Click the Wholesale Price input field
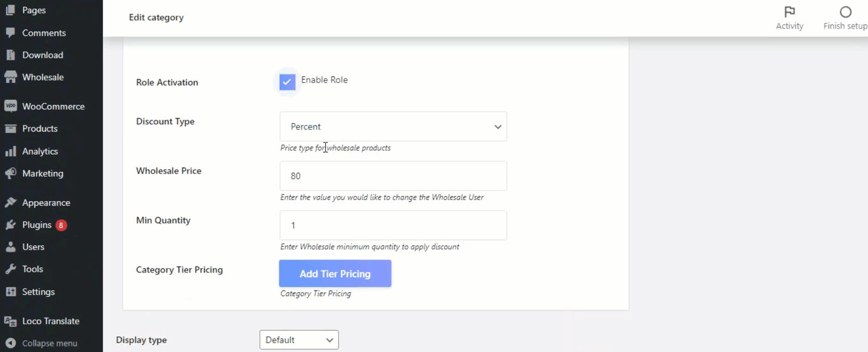The image size is (868, 352). coord(393,176)
